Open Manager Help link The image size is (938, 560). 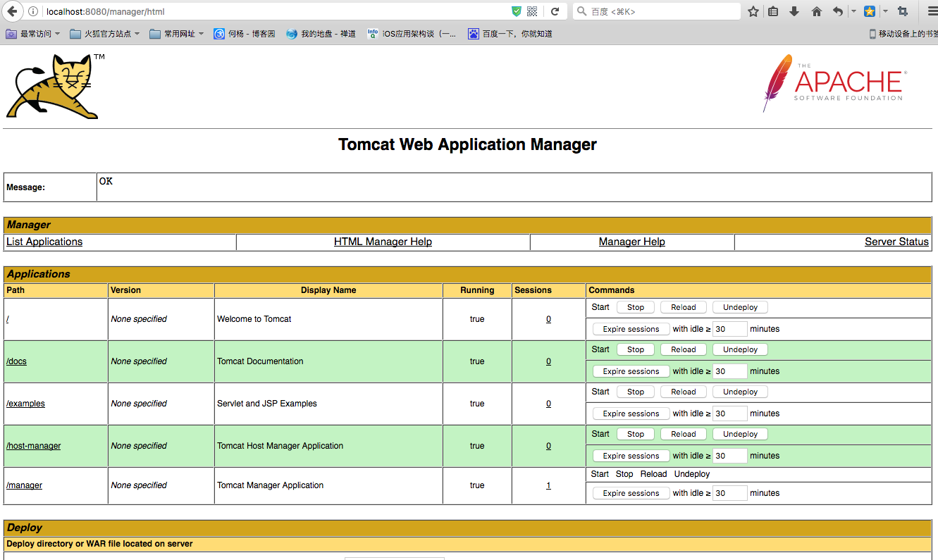click(632, 242)
